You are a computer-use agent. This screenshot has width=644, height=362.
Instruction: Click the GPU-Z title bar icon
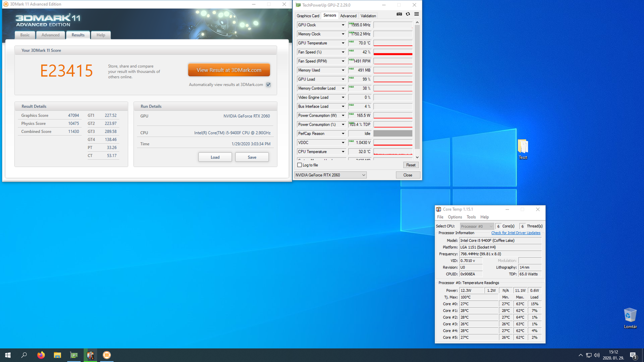coord(298,5)
